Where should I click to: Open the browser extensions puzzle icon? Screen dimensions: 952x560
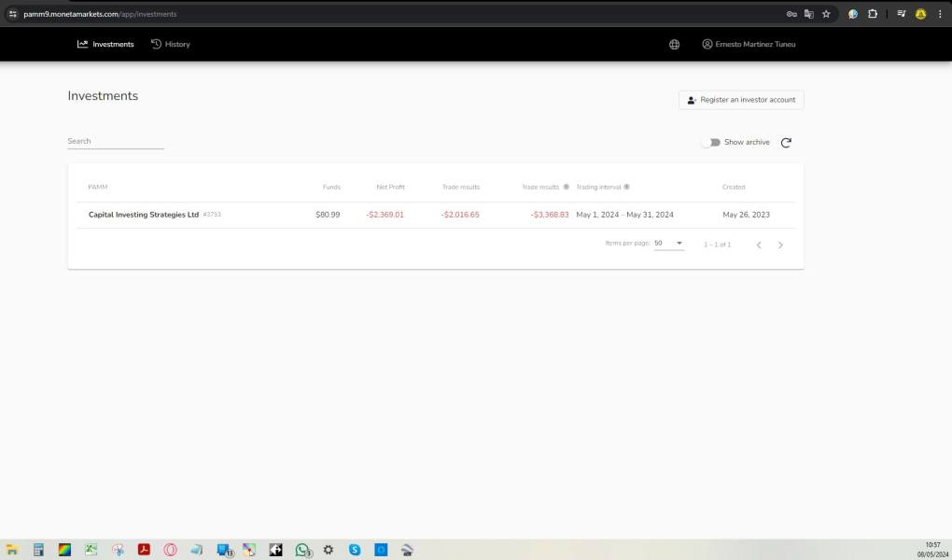tap(873, 14)
